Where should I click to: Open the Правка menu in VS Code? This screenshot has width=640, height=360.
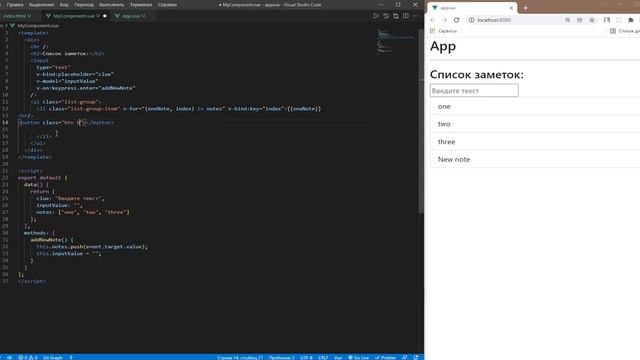tap(15, 4)
